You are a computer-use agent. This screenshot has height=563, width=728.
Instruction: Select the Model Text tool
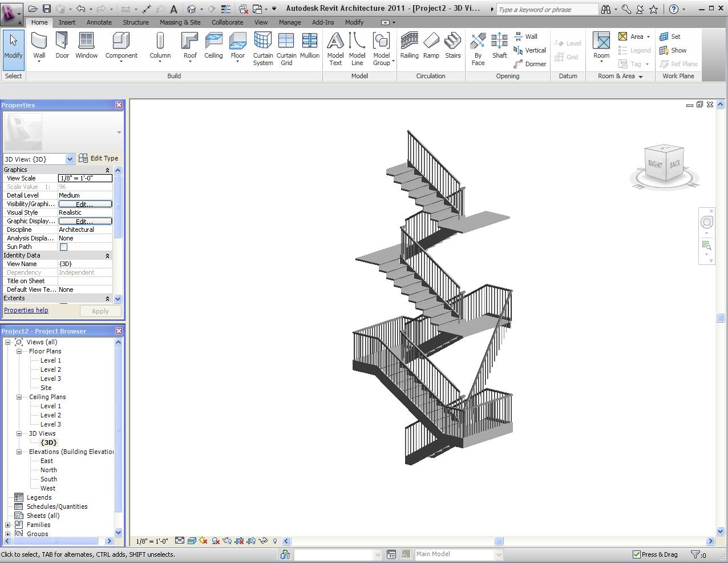tap(335, 49)
